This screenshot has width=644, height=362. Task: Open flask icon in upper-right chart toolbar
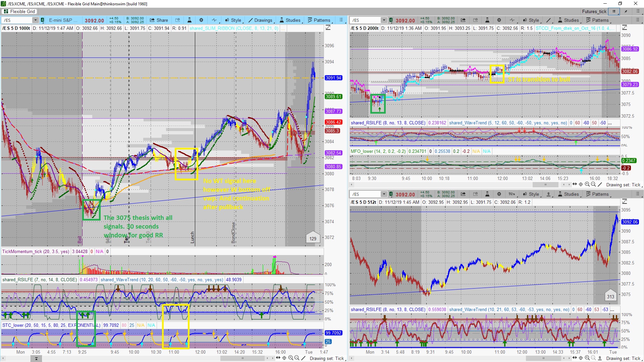pyautogui.click(x=487, y=20)
